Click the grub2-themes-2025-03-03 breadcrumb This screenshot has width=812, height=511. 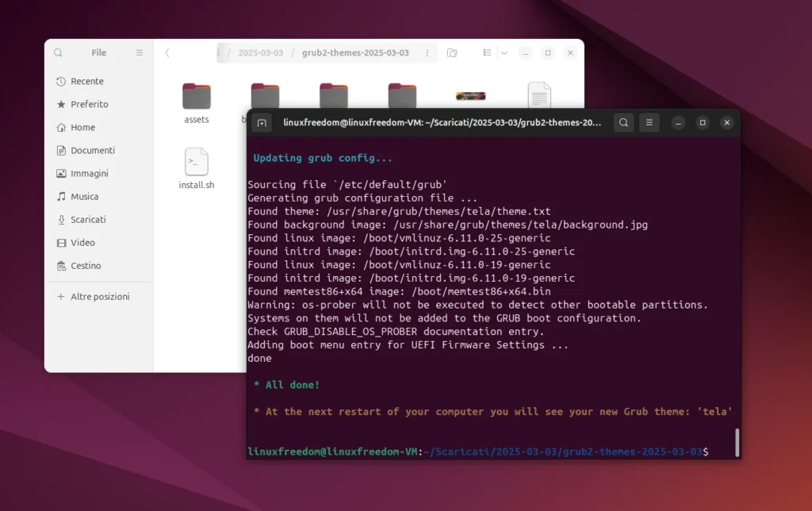pos(355,53)
